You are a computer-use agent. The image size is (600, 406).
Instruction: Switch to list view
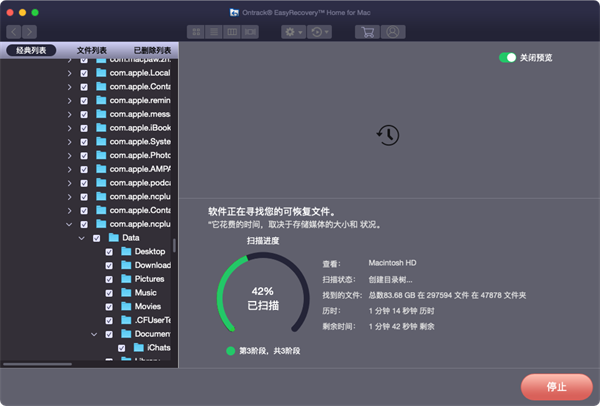pos(214,32)
